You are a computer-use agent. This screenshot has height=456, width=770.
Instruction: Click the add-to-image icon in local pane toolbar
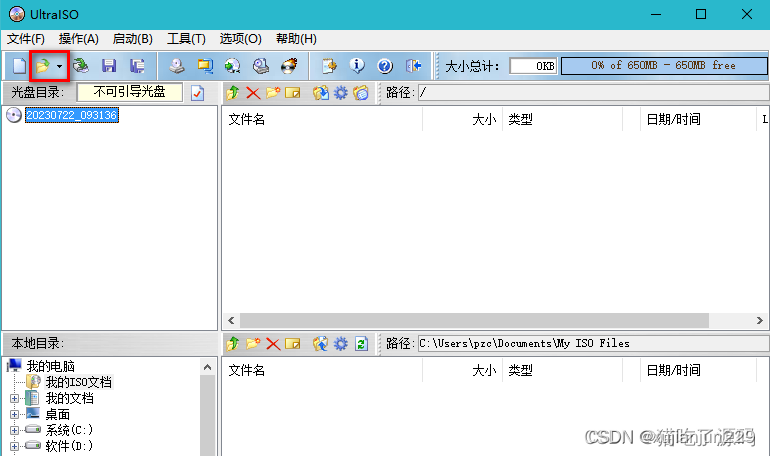click(x=321, y=344)
